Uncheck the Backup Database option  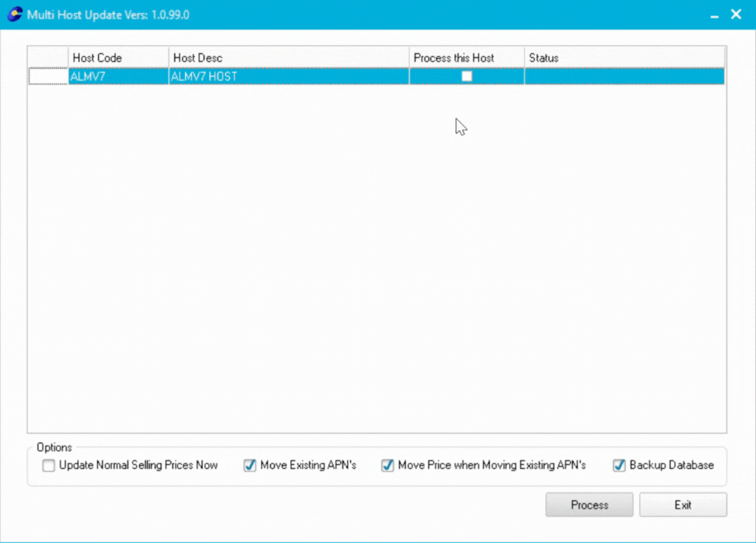(619, 466)
